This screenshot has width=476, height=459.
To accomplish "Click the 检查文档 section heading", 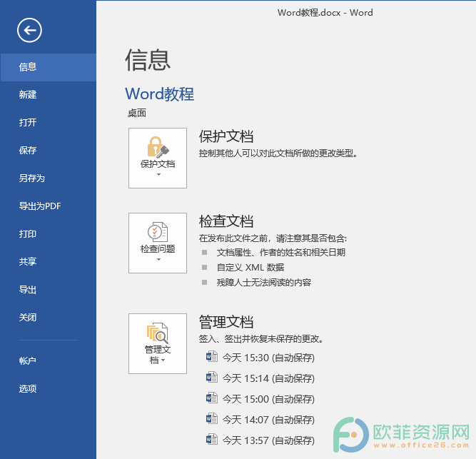I will (x=226, y=221).
